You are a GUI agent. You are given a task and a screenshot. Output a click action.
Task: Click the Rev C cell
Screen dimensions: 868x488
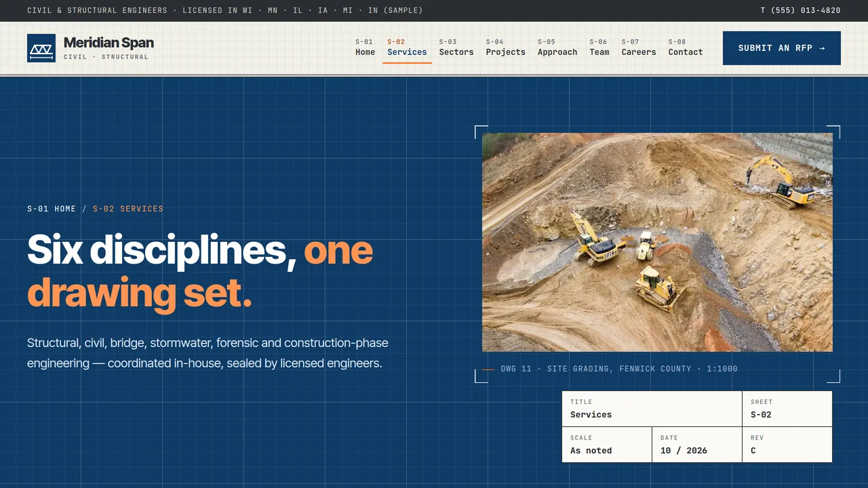point(787,445)
